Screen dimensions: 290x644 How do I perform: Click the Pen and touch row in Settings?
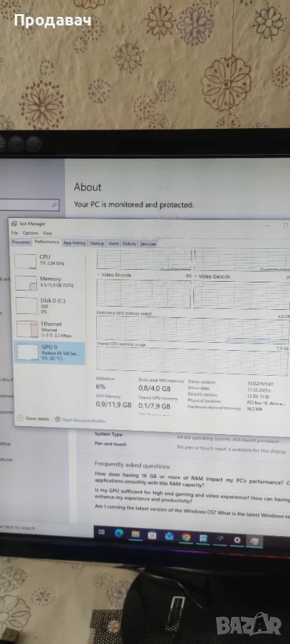(191, 447)
